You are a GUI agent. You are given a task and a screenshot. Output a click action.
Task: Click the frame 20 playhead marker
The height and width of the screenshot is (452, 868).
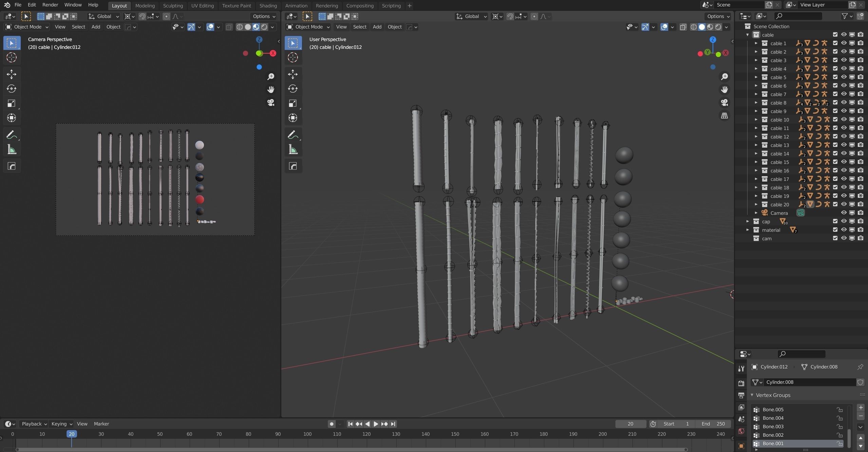[x=71, y=434]
